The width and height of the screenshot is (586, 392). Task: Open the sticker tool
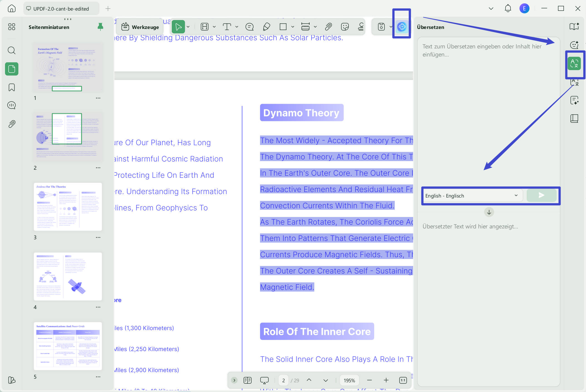(345, 27)
